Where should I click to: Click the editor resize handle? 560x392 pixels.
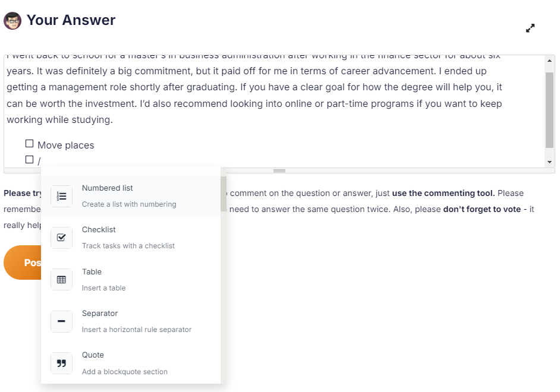click(x=279, y=170)
